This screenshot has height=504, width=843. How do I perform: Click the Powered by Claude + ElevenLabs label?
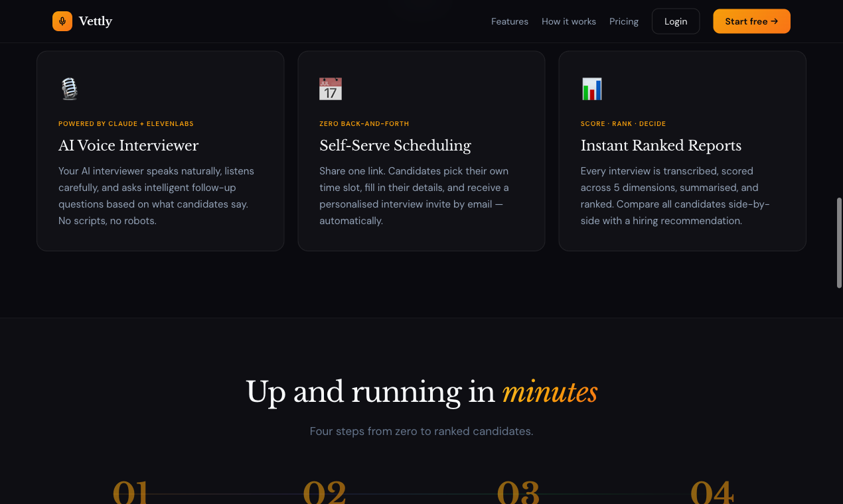(x=126, y=124)
